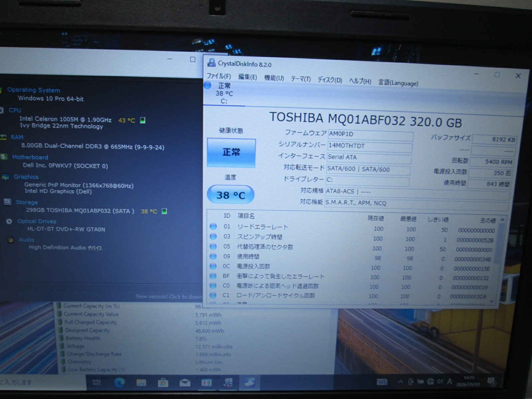The image size is (532, 399).
Task: Click the icon beside Battery Health
Action: point(61,338)
